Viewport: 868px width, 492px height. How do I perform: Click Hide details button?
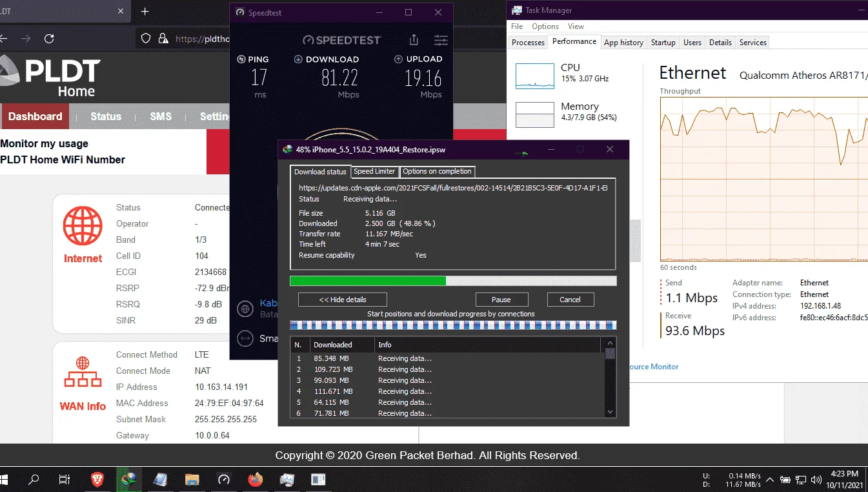tap(343, 300)
